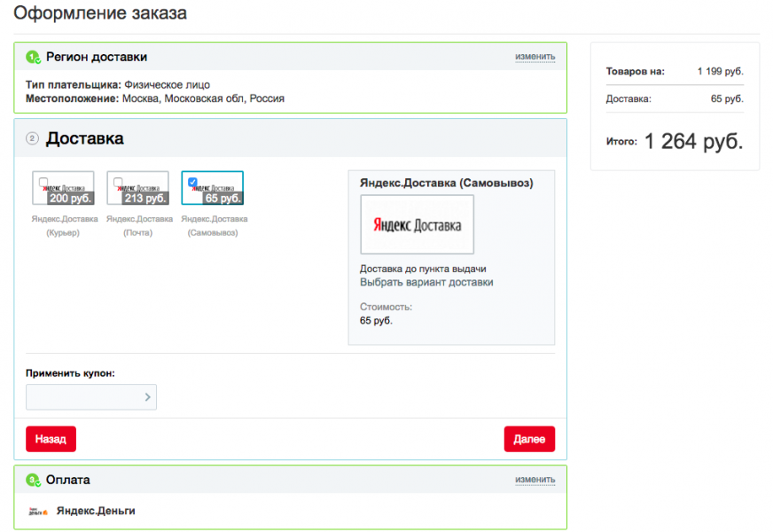Click изменить link in Оплата section
This screenshot has height=532, width=773.
point(535,480)
